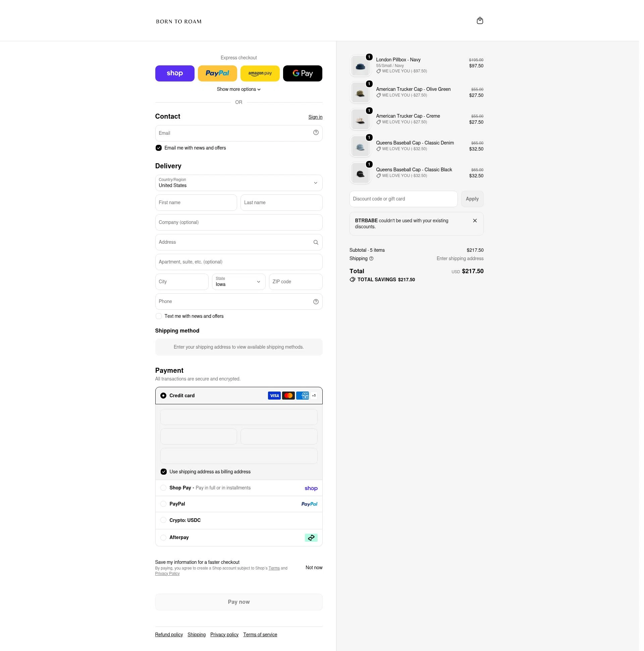Open the Refund policy link

tap(169, 635)
